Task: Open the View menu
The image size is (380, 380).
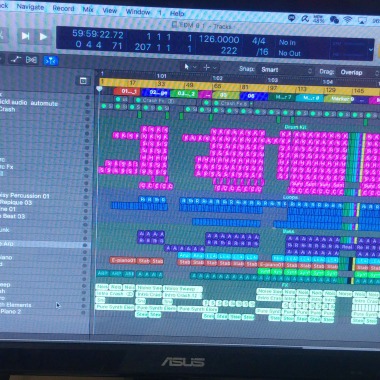Action: click(110, 10)
